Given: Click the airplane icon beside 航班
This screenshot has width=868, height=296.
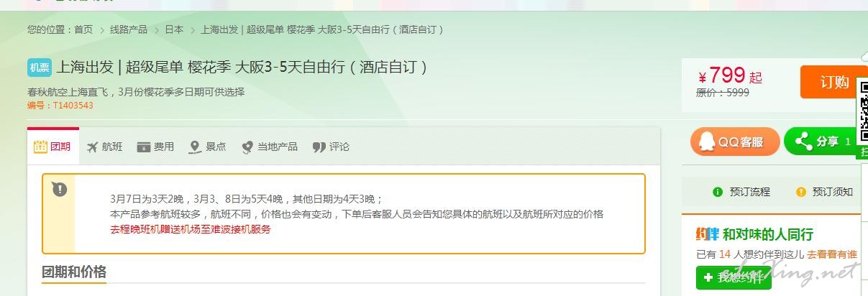Looking at the screenshot, I should (x=92, y=147).
